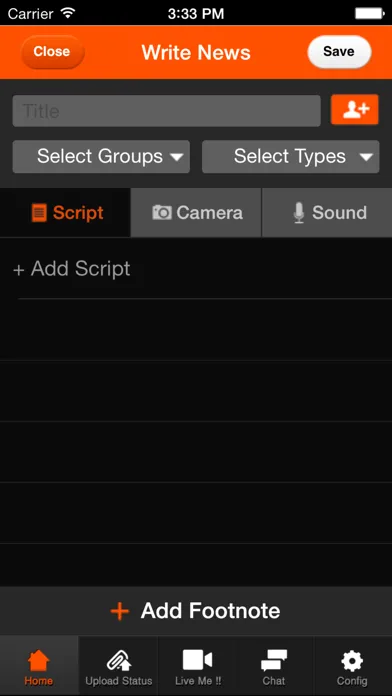
Task: Tap the Wi-Fi status bar icon
Action: (68, 13)
